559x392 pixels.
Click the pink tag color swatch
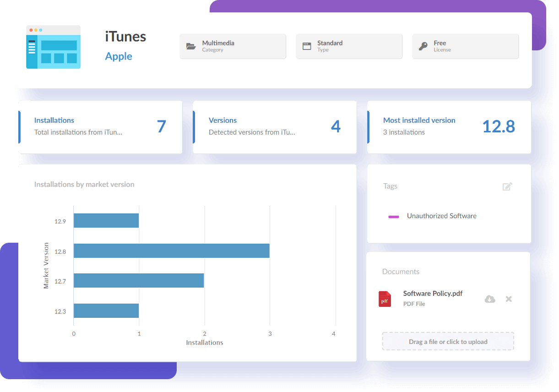pos(393,216)
